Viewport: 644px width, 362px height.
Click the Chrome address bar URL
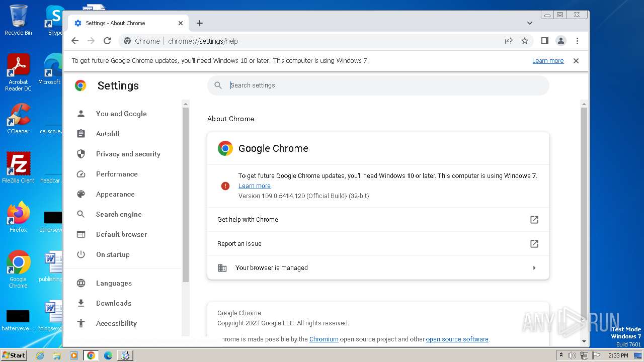click(203, 41)
